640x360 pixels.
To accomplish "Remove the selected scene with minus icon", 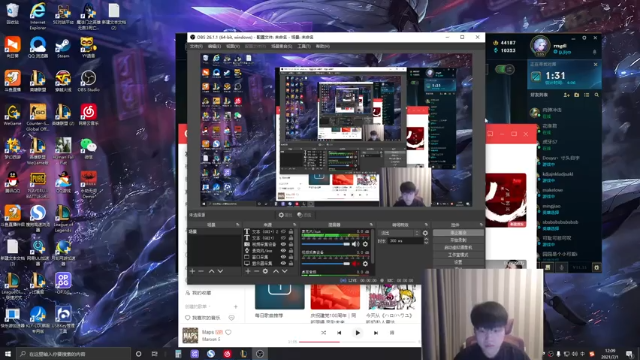I will click(x=201, y=271).
